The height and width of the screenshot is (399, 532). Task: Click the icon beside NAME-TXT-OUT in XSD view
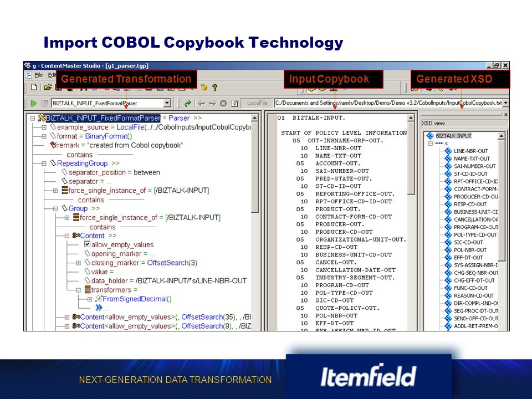(x=448, y=158)
